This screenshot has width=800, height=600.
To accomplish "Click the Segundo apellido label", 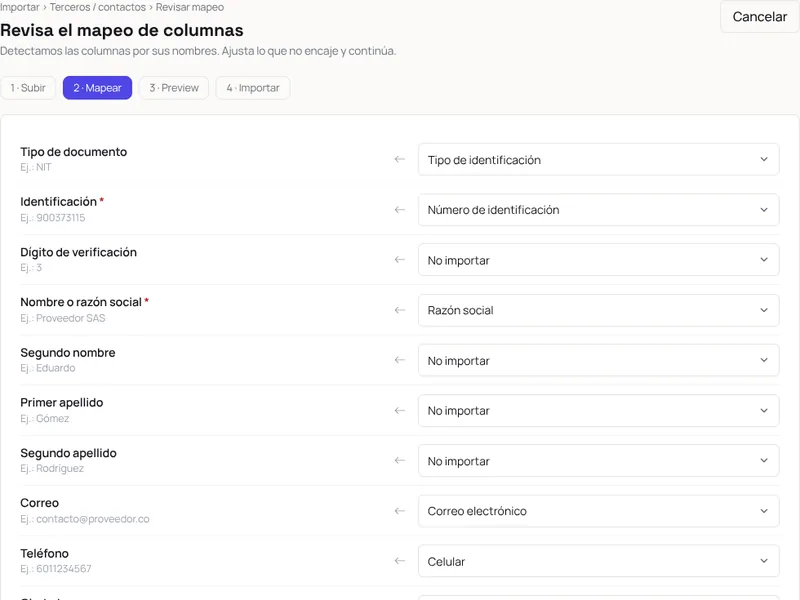I will [68, 453].
